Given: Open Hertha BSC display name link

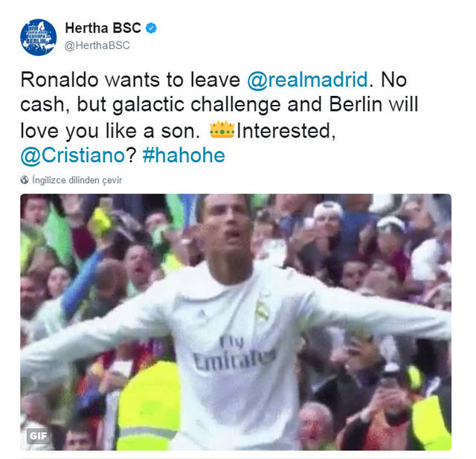Looking at the screenshot, I should click(103, 28).
